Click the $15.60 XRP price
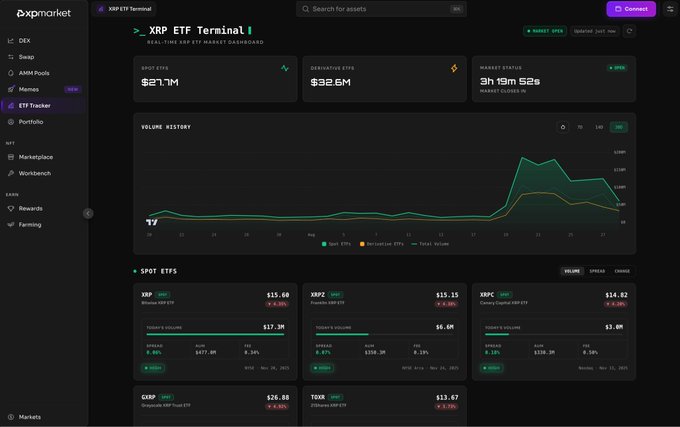 pos(278,295)
